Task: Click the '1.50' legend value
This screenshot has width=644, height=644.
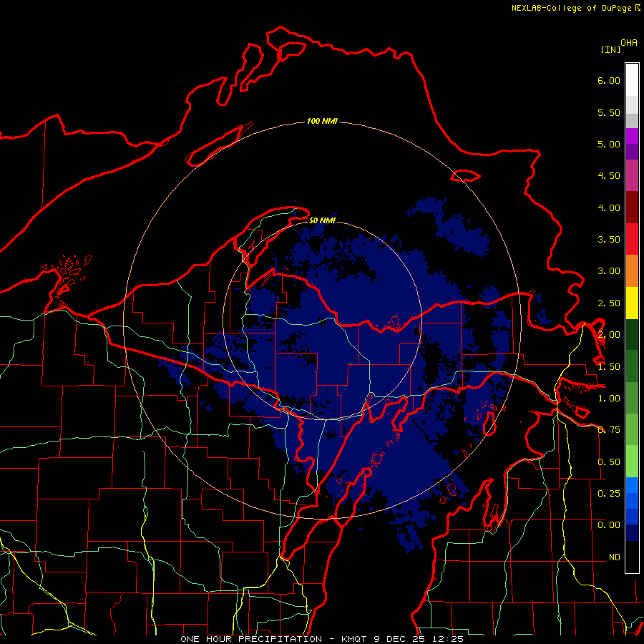Action: tap(609, 367)
